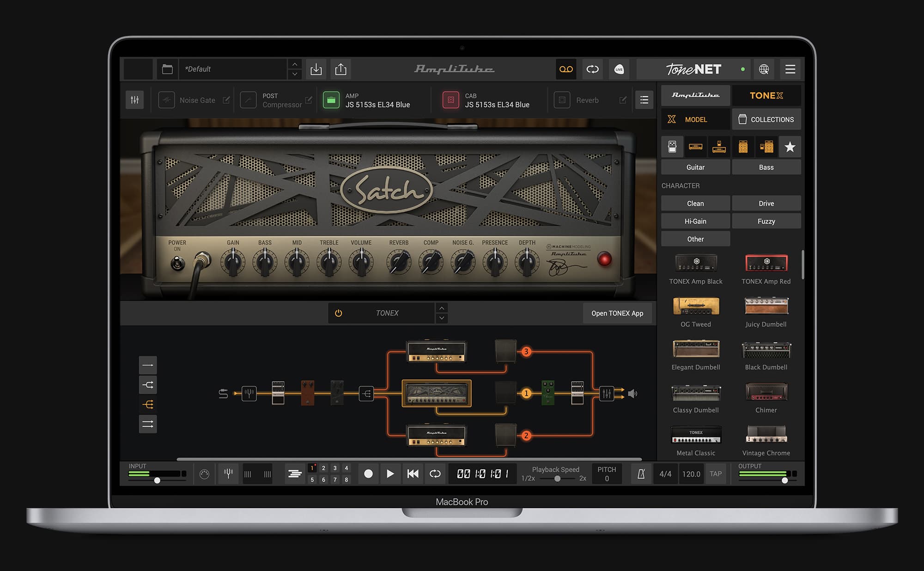Screen dimensions: 924x571
Task: Open the mixer icon next to Noise Gate
Action: click(x=134, y=99)
